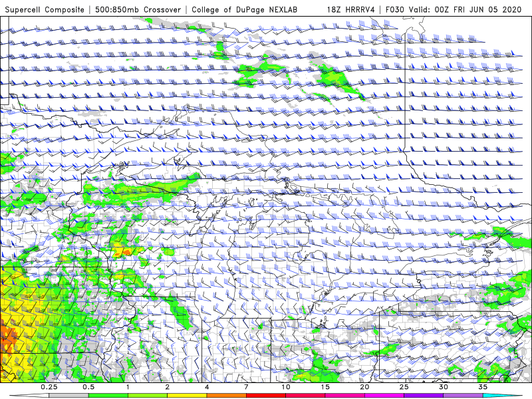Click the legend value 7

246,387
